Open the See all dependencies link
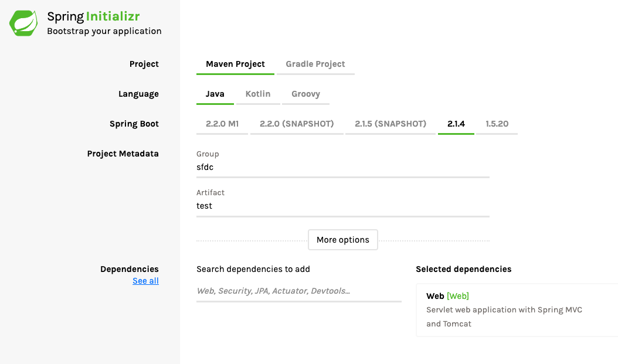 point(145,281)
